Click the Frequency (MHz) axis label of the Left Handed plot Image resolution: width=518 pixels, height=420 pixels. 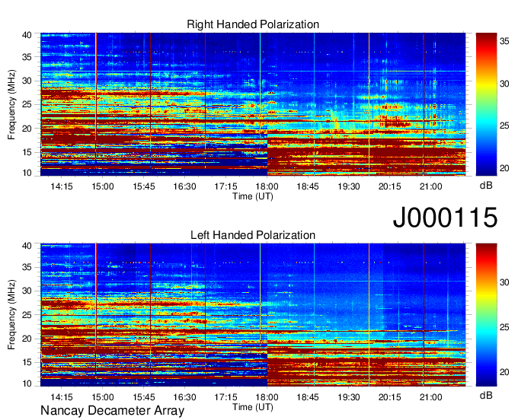coord(11,315)
